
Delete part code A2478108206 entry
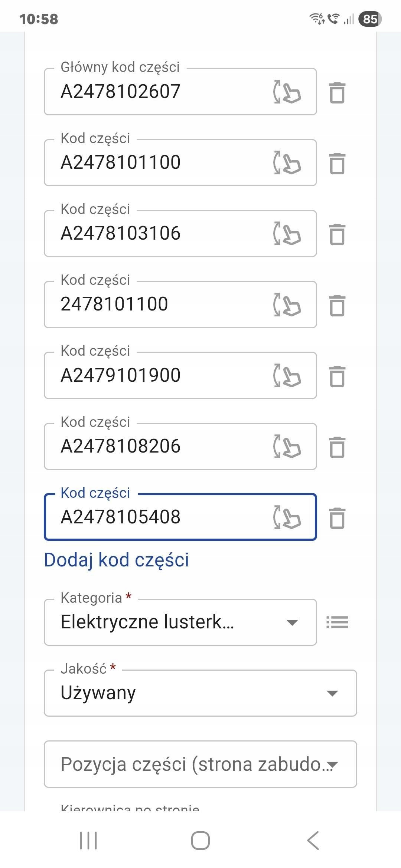pyautogui.click(x=337, y=447)
